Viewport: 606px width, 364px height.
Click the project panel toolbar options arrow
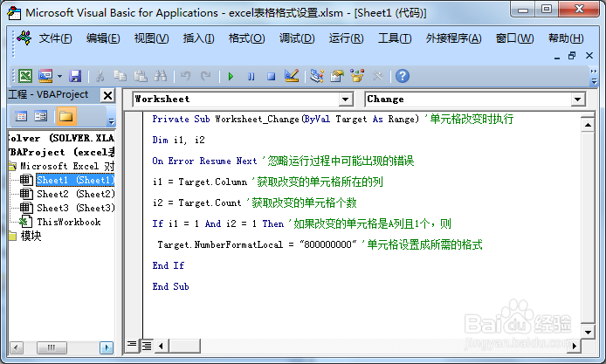click(111, 121)
